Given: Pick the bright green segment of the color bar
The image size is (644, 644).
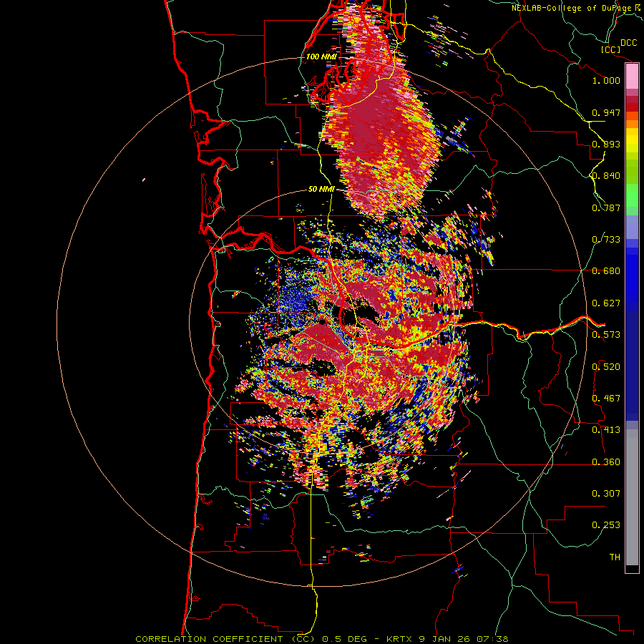Looking at the screenshot, I should (x=632, y=195).
